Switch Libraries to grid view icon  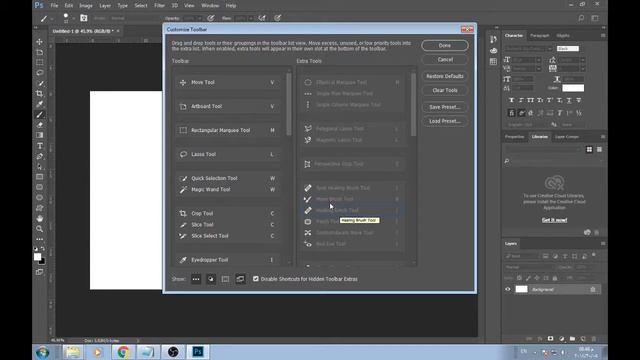(589, 149)
